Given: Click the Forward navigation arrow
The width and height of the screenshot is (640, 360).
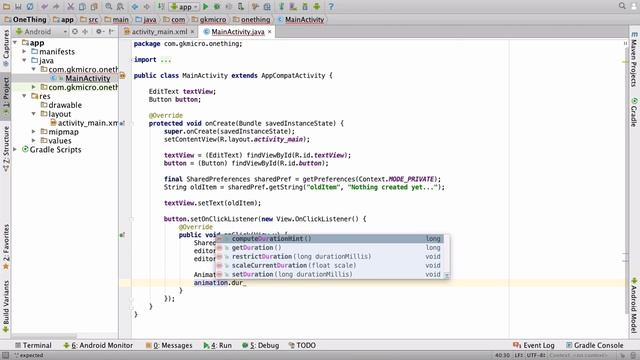Looking at the screenshot, I should pos(147,7).
